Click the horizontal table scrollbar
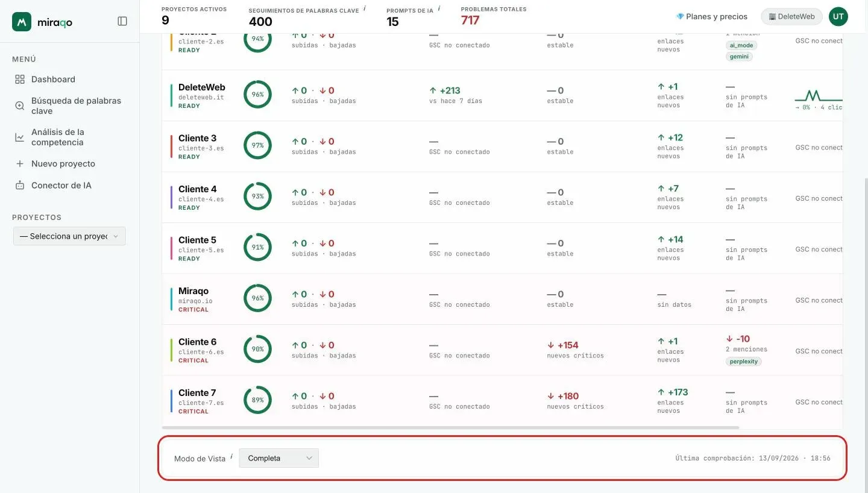 pyautogui.click(x=451, y=427)
